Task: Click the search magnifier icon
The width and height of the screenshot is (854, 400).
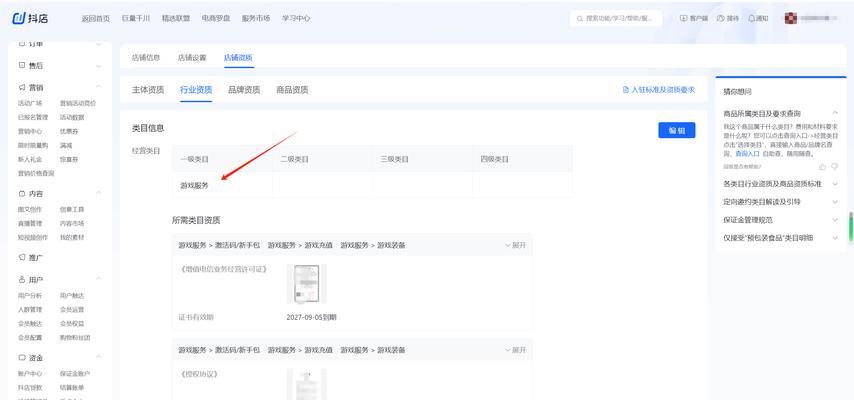Action: point(580,19)
